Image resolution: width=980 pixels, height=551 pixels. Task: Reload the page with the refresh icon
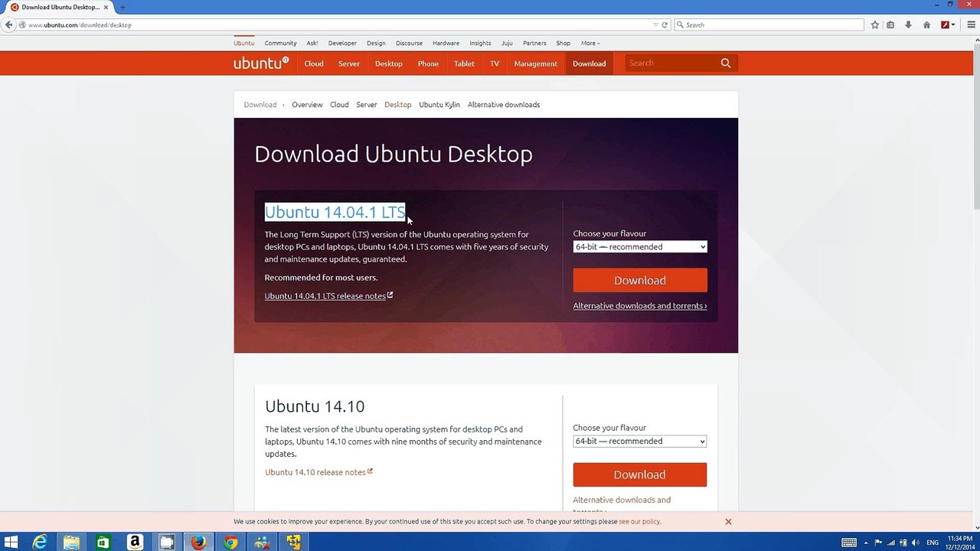click(x=665, y=24)
